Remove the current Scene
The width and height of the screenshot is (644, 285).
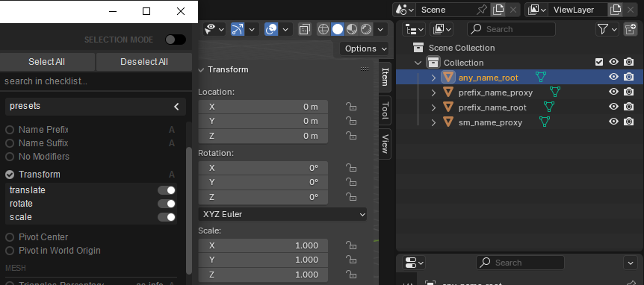coord(513,10)
